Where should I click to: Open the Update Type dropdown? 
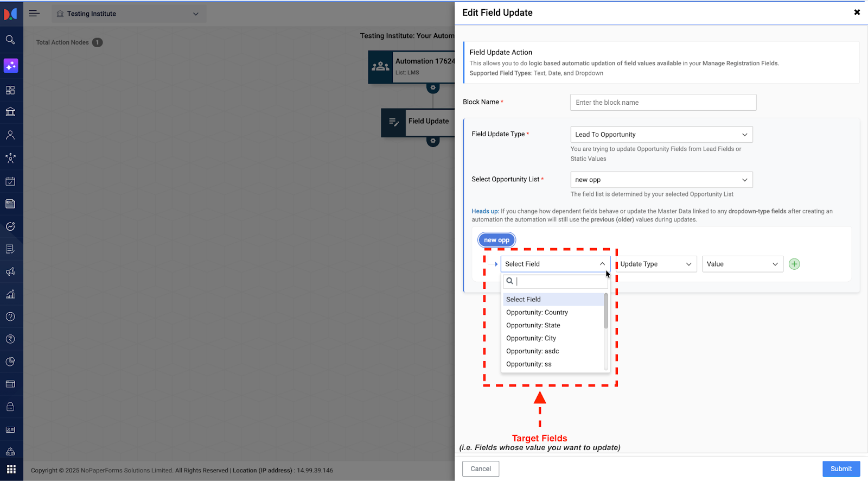[x=656, y=264]
